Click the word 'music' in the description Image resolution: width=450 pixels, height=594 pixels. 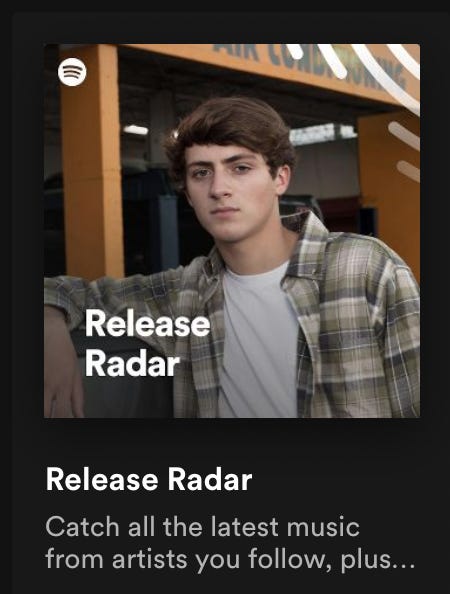pyautogui.click(x=323, y=527)
